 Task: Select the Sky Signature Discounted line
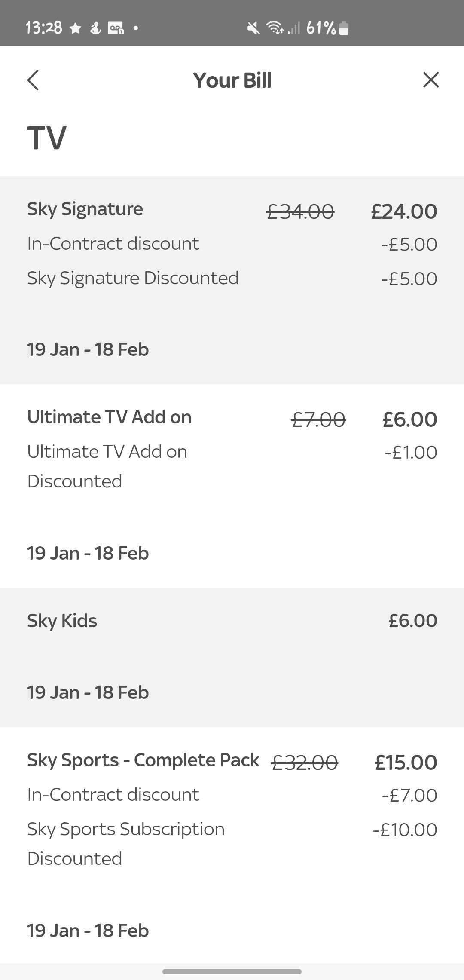(232, 278)
